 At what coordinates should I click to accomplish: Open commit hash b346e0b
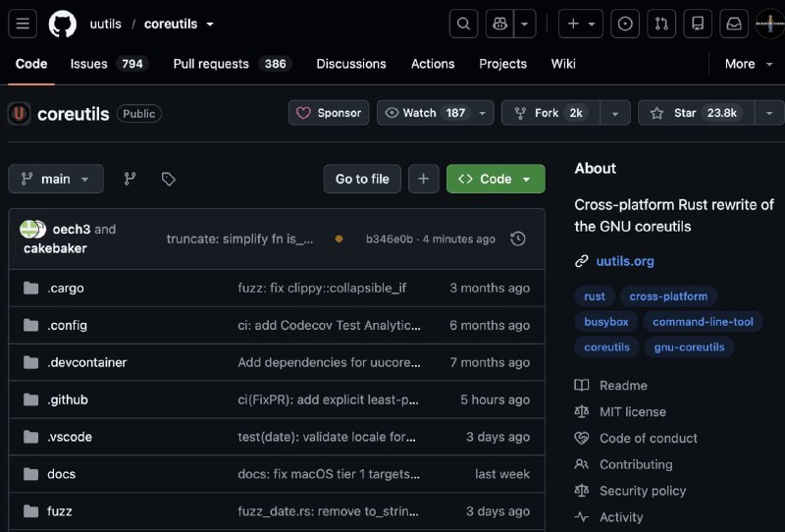coord(389,239)
